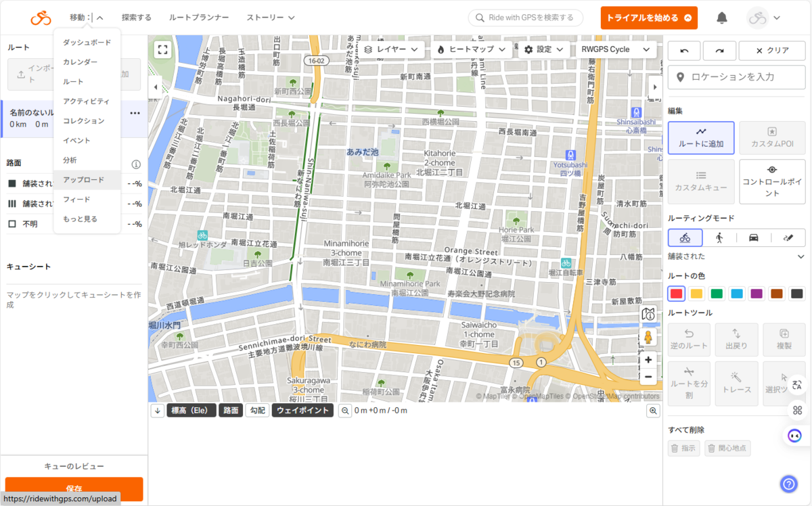Screen dimensions: 812x506
Task: Open map legend info icon
Action: point(648,314)
